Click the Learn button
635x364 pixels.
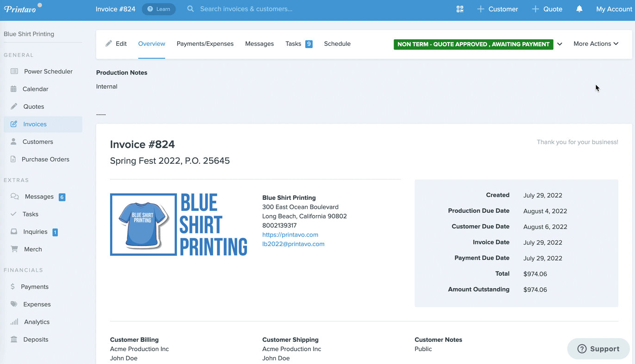click(159, 9)
